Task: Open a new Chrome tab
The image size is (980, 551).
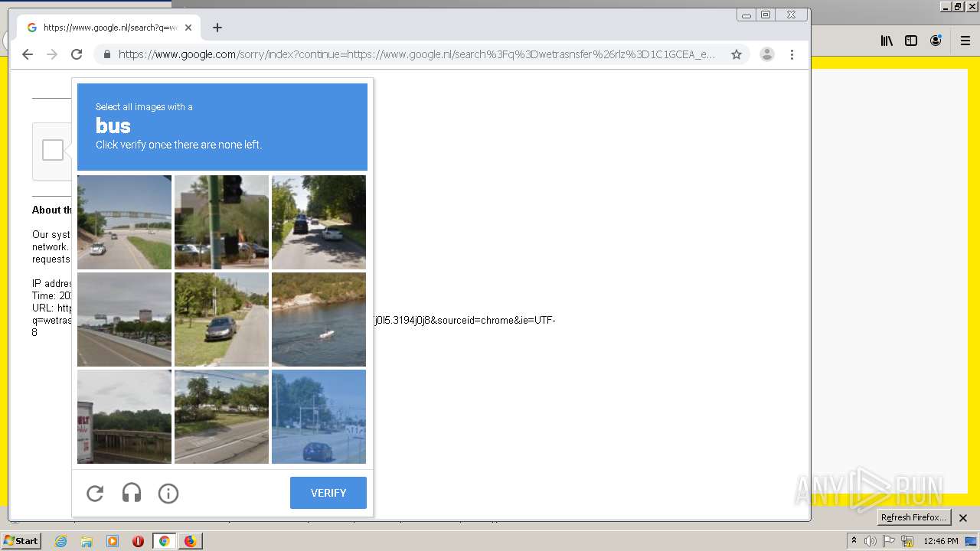Action: pos(217,28)
